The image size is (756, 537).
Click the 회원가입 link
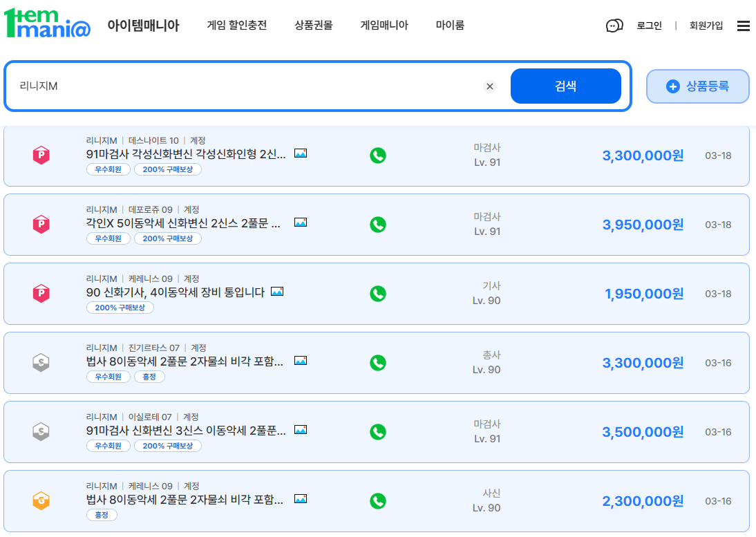click(x=706, y=26)
